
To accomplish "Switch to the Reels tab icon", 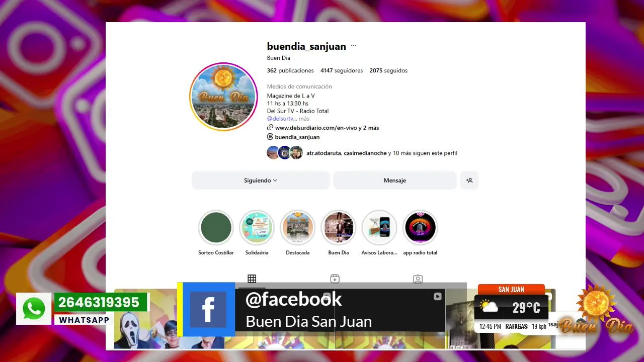I will coord(335,279).
